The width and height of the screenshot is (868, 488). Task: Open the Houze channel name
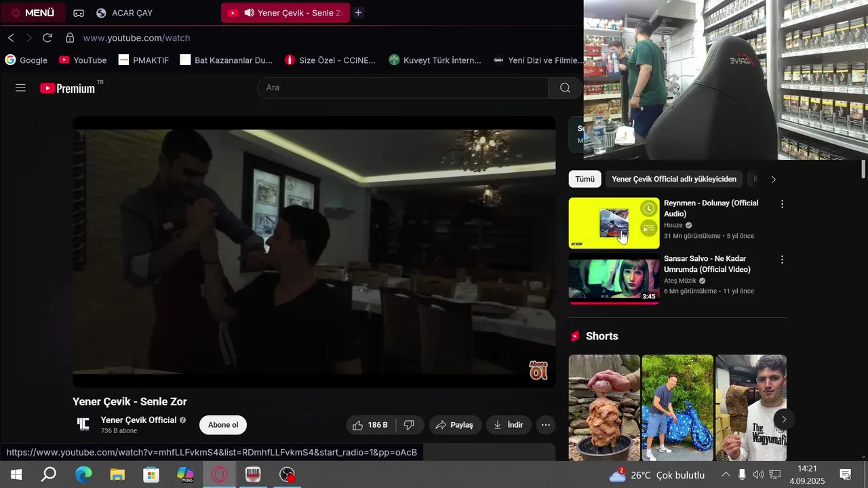click(x=673, y=225)
